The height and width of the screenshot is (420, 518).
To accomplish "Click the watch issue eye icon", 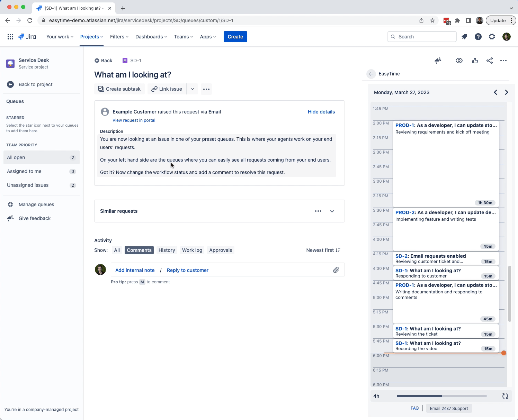I will (x=459, y=61).
